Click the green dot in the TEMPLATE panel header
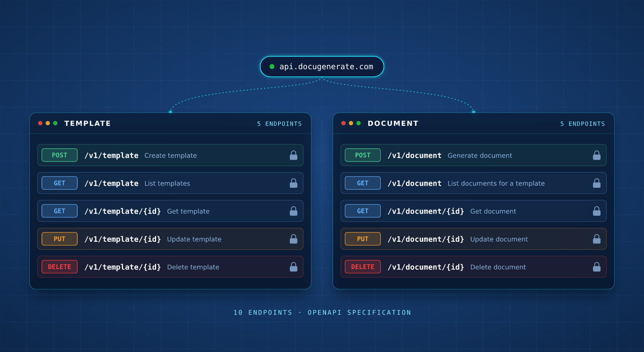The height and width of the screenshot is (352, 644). tap(55, 123)
